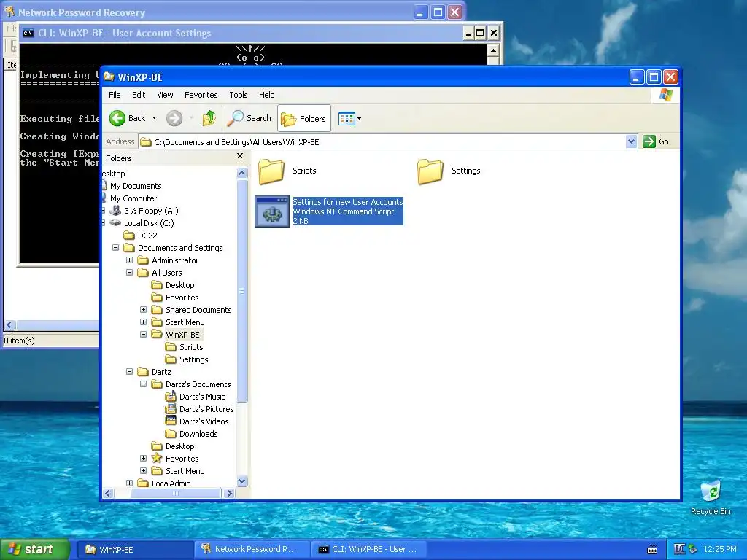Select the Local Disk (C:) drive icon
The width and height of the screenshot is (747, 560).
(116, 223)
